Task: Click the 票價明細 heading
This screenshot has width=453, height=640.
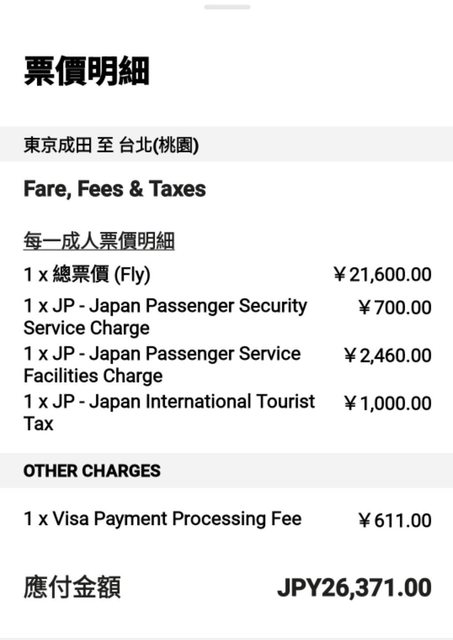Action: click(87, 71)
